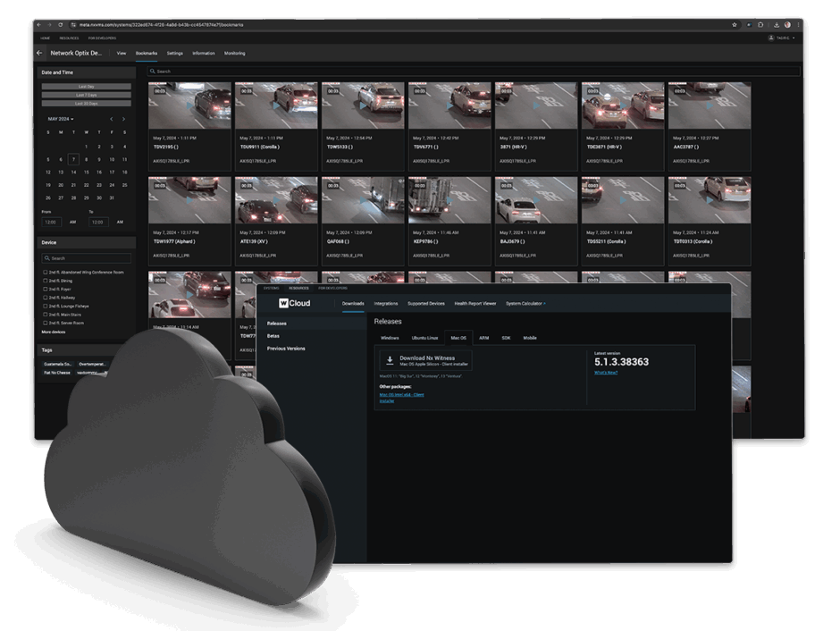Open the browser downloads icon
Screen dimensions: 840x631
pyautogui.click(x=774, y=24)
